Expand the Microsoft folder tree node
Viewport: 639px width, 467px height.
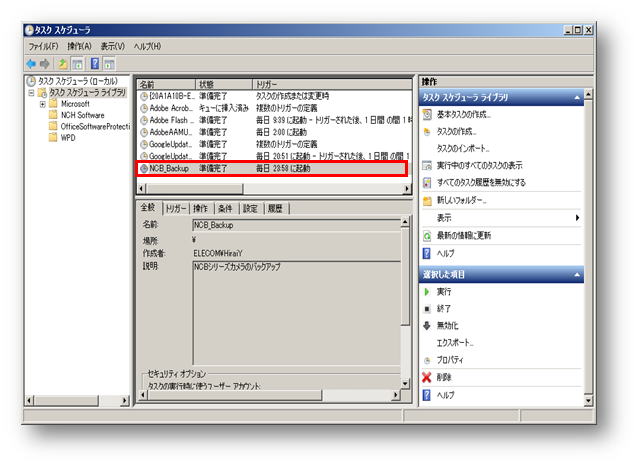click(x=42, y=104)
